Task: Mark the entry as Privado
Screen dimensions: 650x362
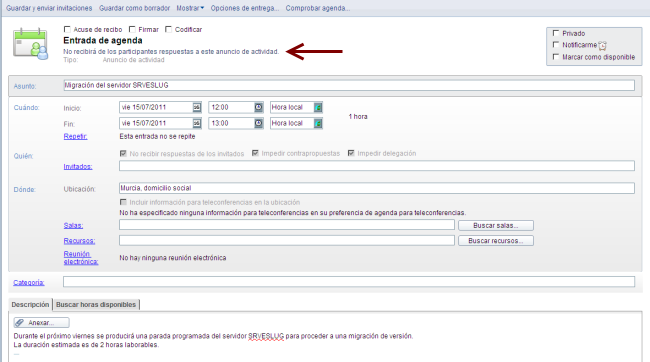Action: coord(556,33)
